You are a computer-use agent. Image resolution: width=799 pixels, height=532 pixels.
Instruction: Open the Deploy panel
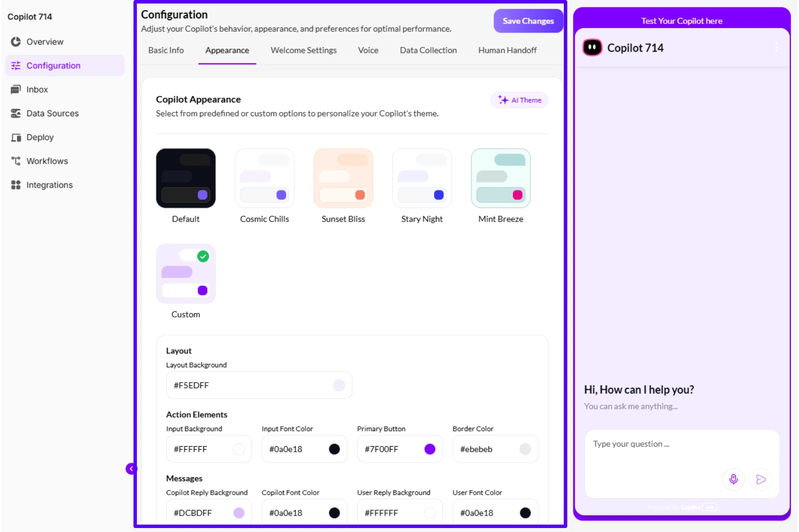click(x=39, y=137)
